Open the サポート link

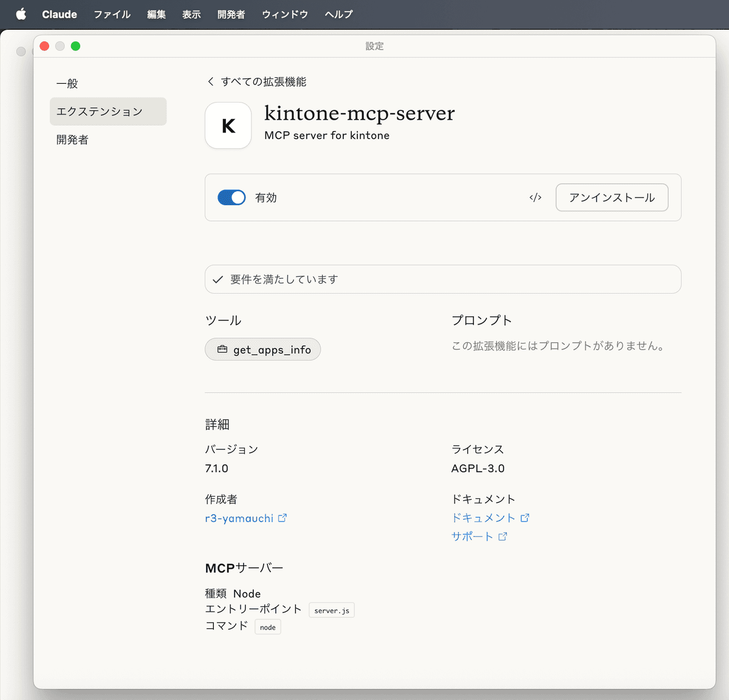tap(473, 536)
